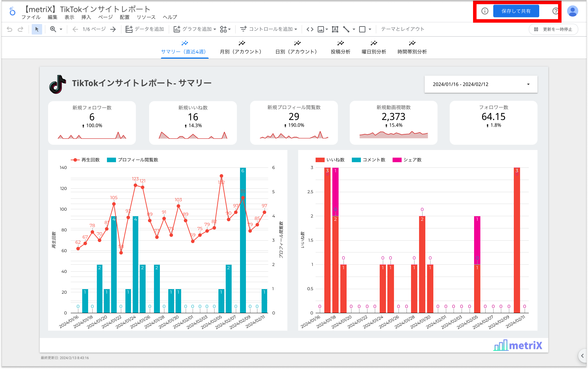Open the ページ menu

click(106, 17)
